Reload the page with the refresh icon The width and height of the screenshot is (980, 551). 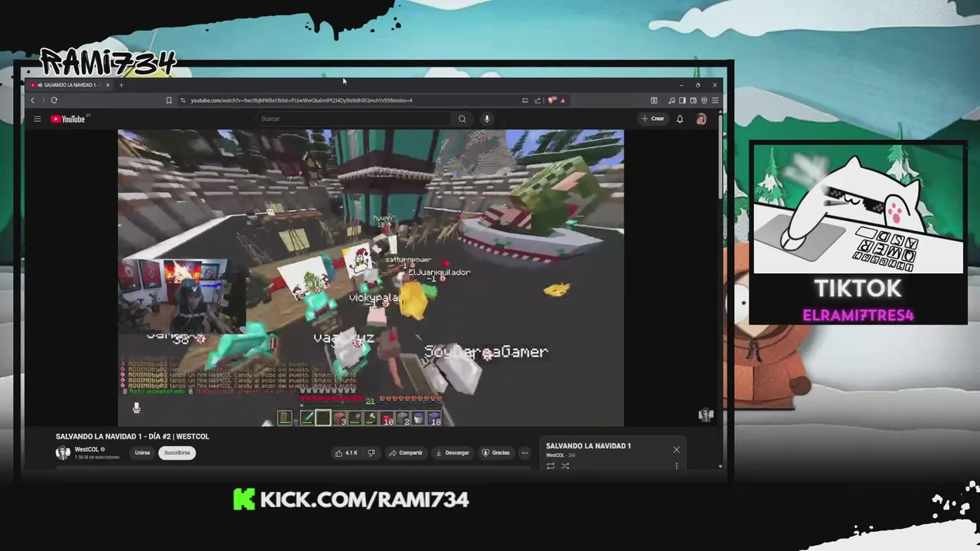click(54, 100)
